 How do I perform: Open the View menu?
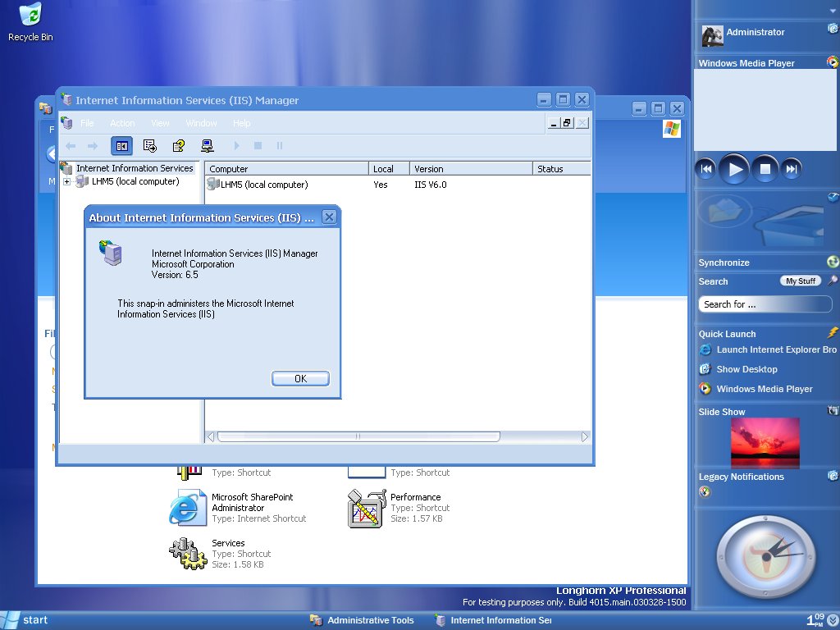[160, 123]
